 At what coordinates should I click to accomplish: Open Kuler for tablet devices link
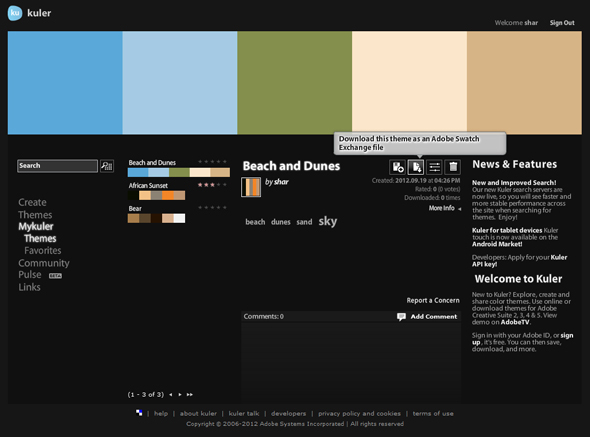point(507,230)
